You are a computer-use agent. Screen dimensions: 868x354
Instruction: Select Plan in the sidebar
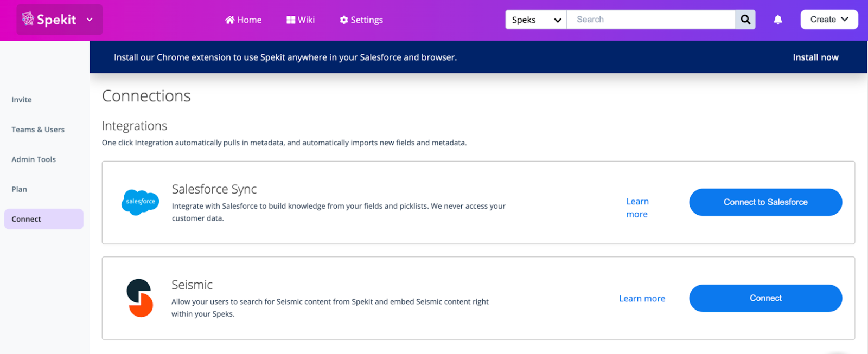point(20,189)
